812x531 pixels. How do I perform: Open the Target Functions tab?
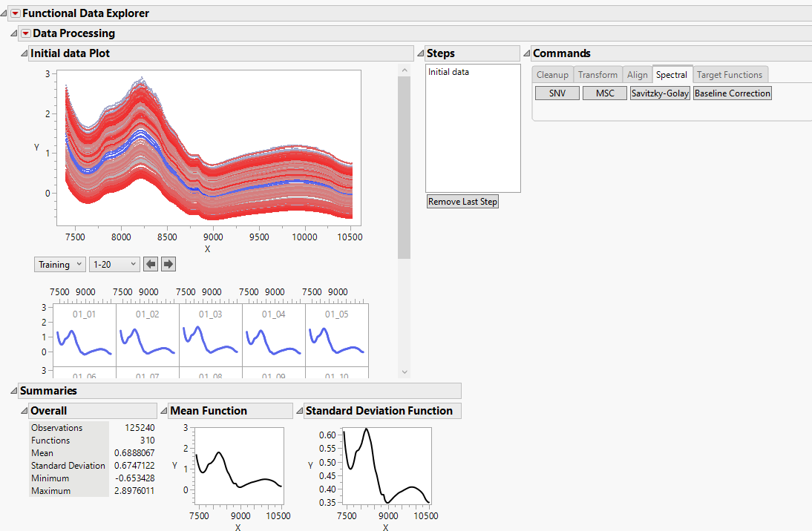730,74
